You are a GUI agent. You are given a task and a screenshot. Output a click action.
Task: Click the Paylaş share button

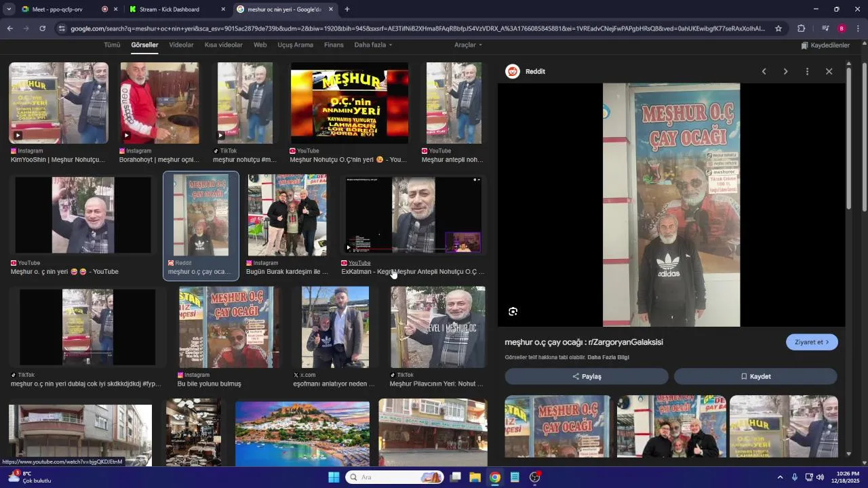[x=587, y=376]
